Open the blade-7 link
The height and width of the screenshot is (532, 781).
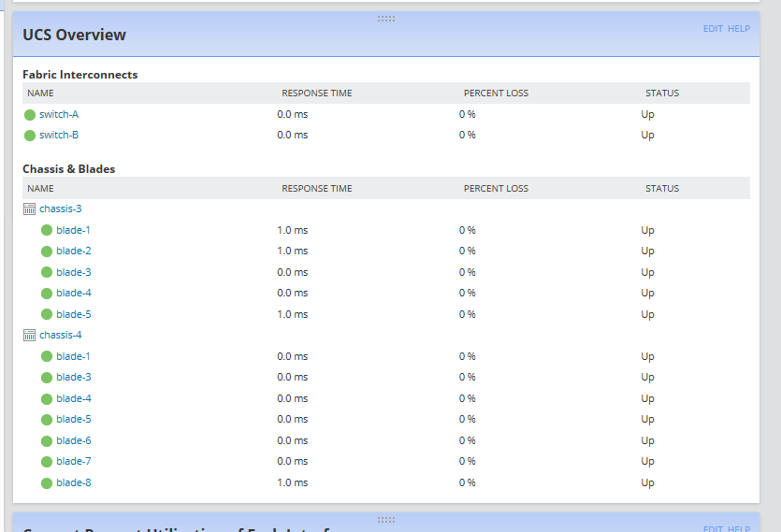(74, 461)
